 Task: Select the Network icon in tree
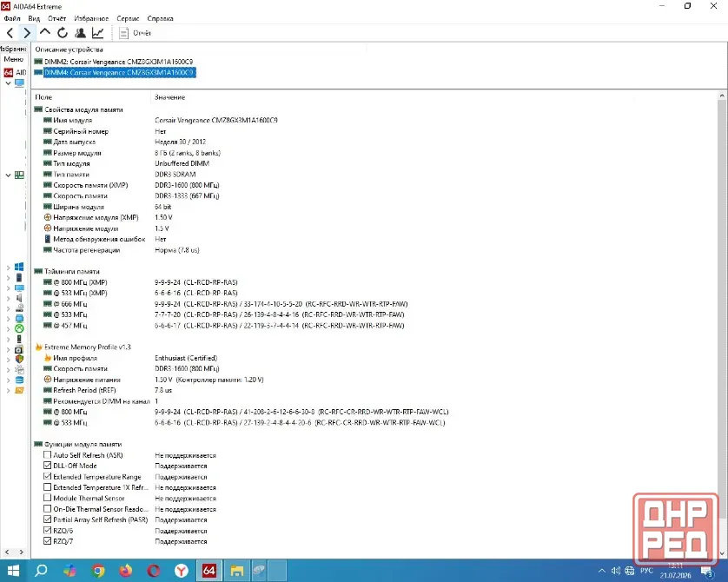pos(19,319)
